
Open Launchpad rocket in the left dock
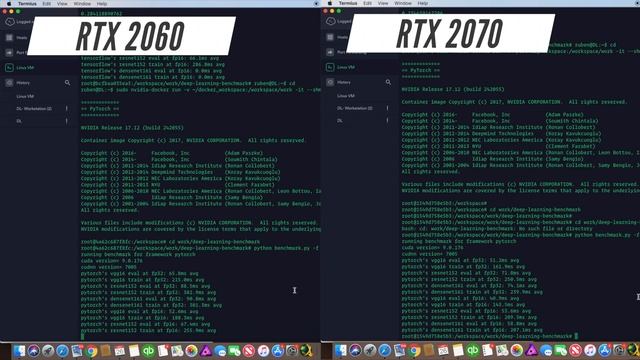[48, 351]
